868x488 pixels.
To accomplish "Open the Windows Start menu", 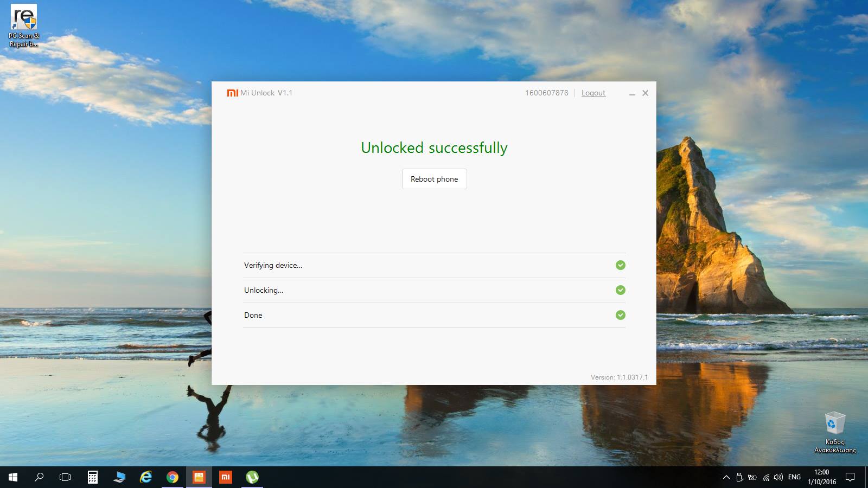I will (x=13, y=477).
